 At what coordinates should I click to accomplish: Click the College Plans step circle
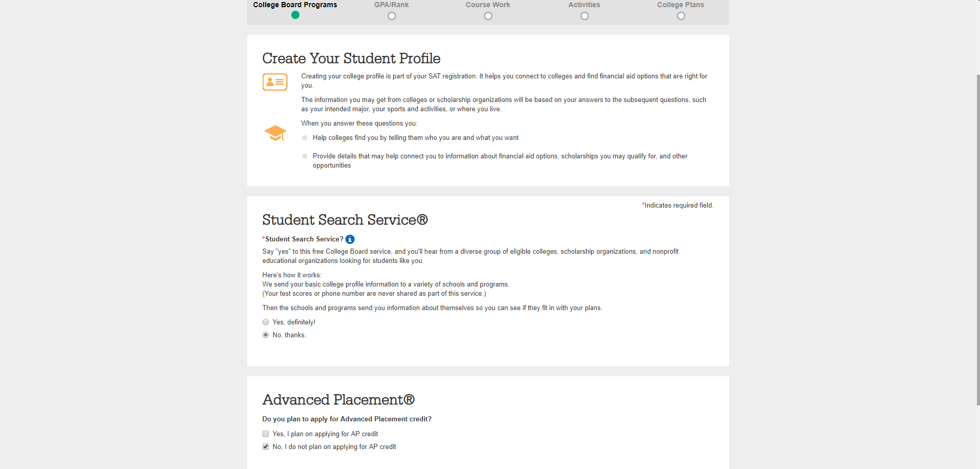(681, 16)
